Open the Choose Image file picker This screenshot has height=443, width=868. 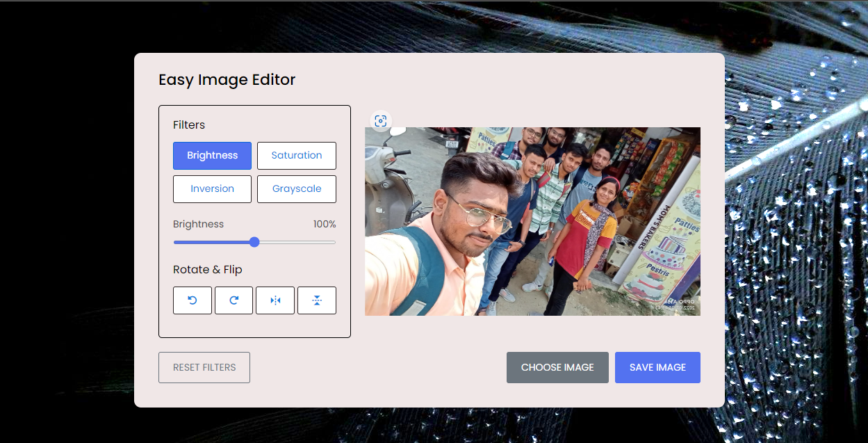pos(557,367)
